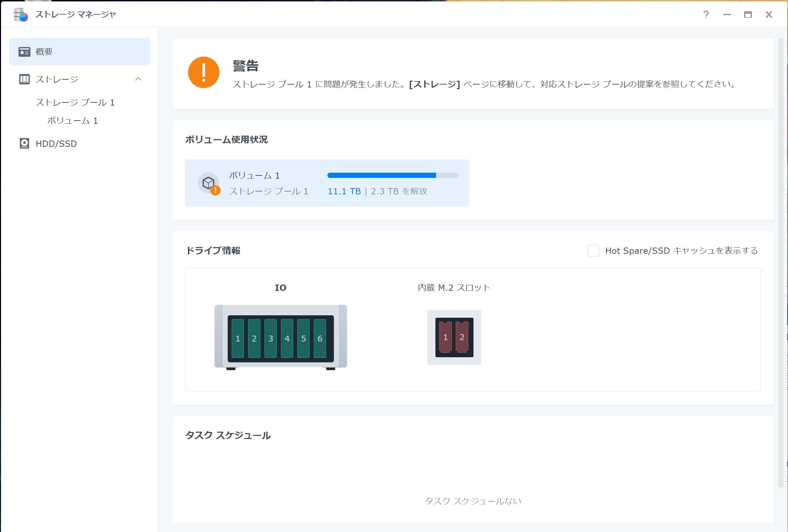788x532 pixels.
Task: Open help with the question mark icon
Action: coord(706,15)
